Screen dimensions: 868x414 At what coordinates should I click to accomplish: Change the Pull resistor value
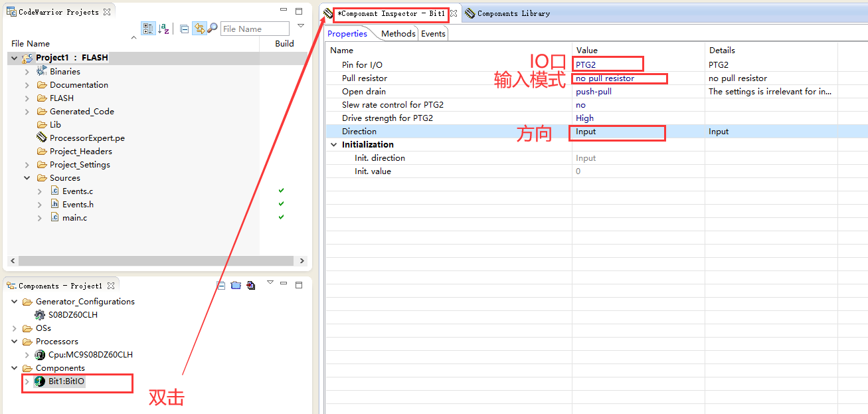(618, 78)
